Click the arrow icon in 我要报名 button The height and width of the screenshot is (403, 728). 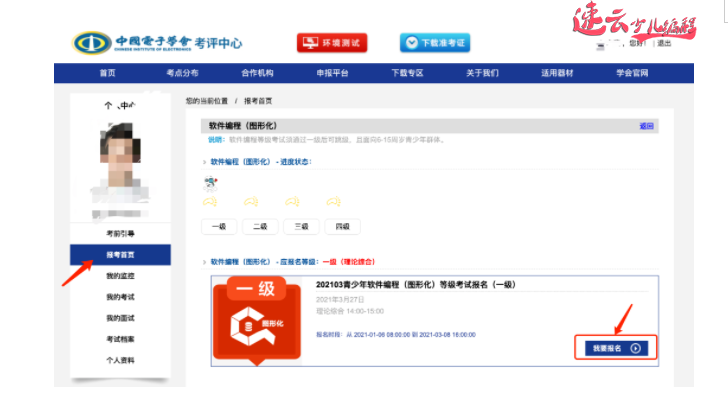(x=636, y=348)
